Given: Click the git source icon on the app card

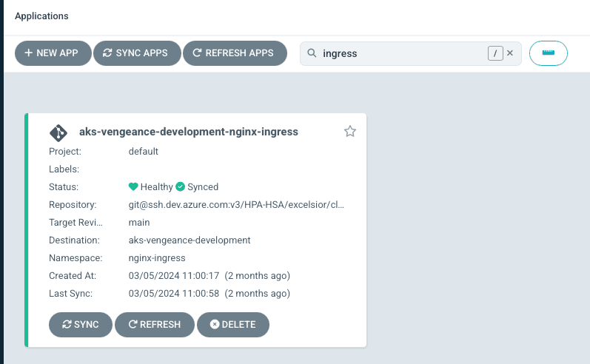Looking at the screenshot, I should pyautogui.click(x=58, y=132).
